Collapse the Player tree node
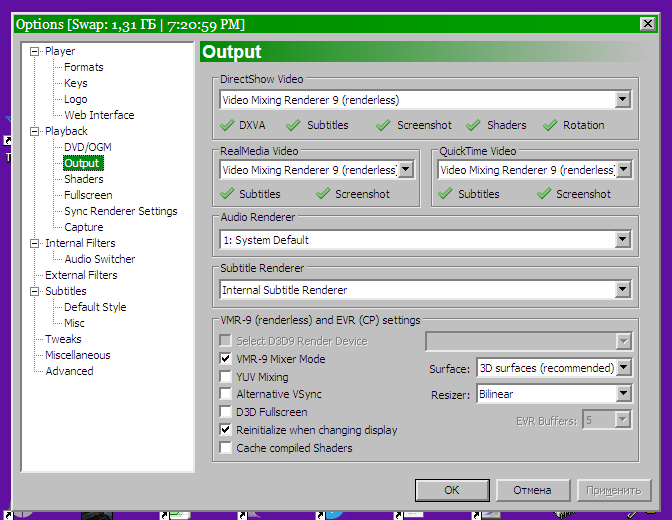The image size is (672, 520). pos(34,51)
